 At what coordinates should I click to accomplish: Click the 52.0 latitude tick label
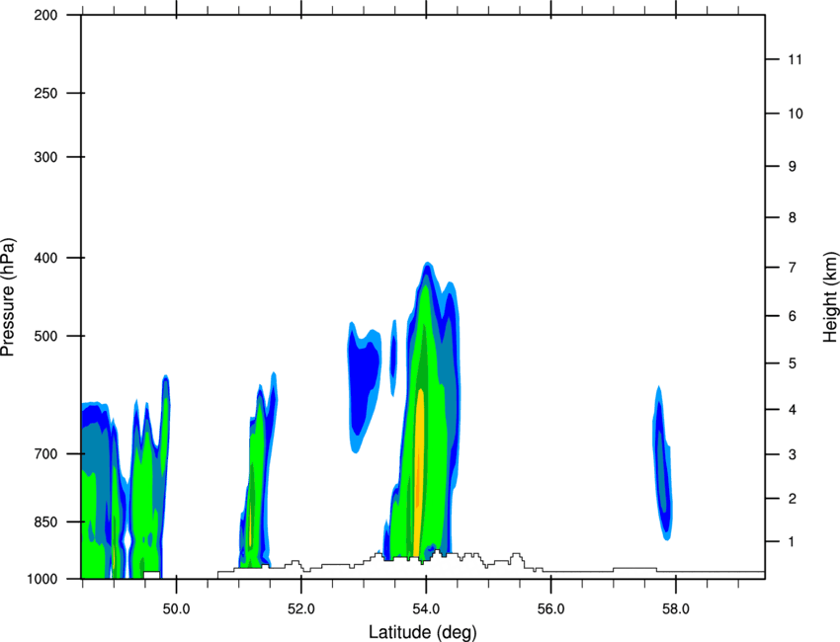tap(301, 609)
